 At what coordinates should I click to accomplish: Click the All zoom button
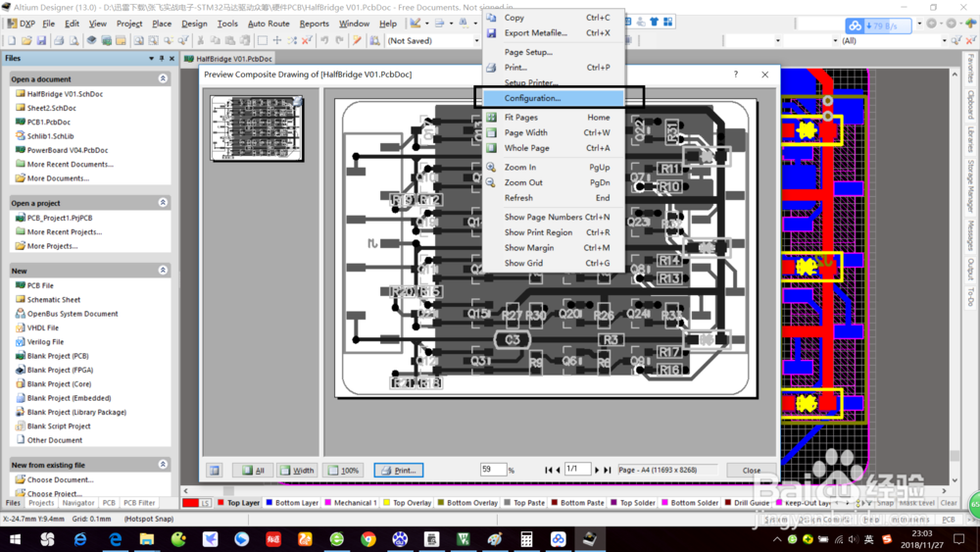(253, 470)
